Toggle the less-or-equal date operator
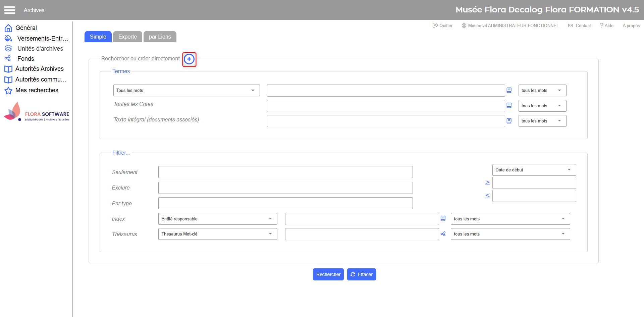The height and width of the screenshot is (317, 644). [x=487, y=196]
